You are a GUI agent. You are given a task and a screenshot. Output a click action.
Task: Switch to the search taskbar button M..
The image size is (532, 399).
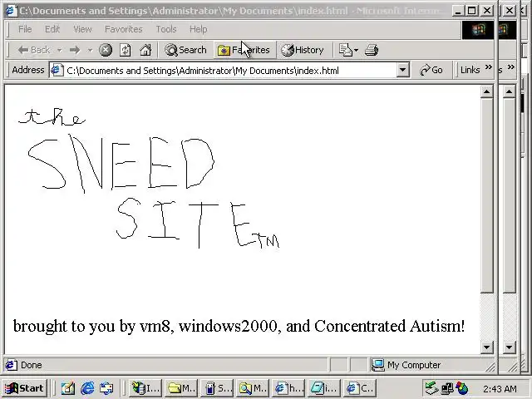pyautogui.click(x=253, y=388)
